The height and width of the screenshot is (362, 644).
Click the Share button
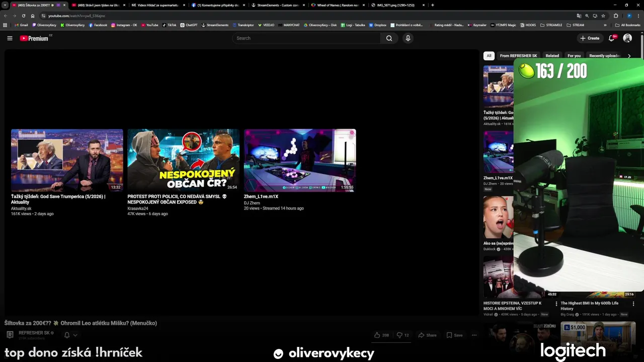click(428, 335)
